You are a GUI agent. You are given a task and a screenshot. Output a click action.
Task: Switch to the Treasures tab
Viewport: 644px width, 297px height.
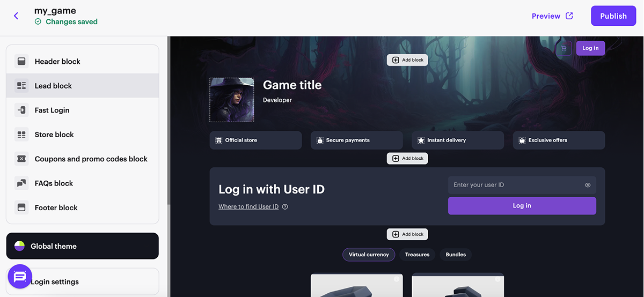417,255
